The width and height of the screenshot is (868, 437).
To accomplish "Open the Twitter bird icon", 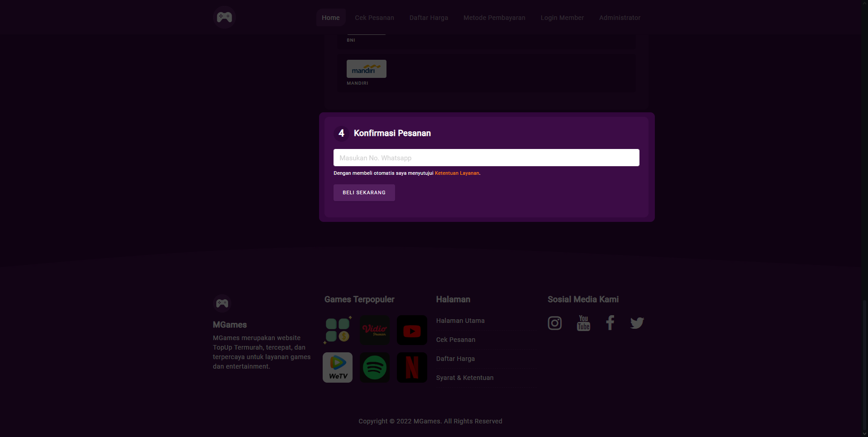I will (x=637, y=323).
